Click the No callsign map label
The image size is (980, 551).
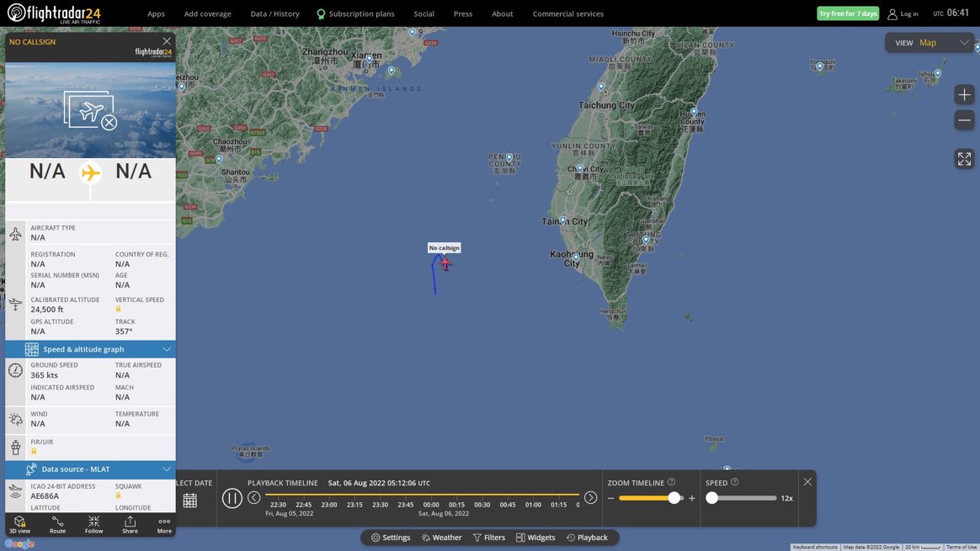pyautogui.click(x=444, y=248)
